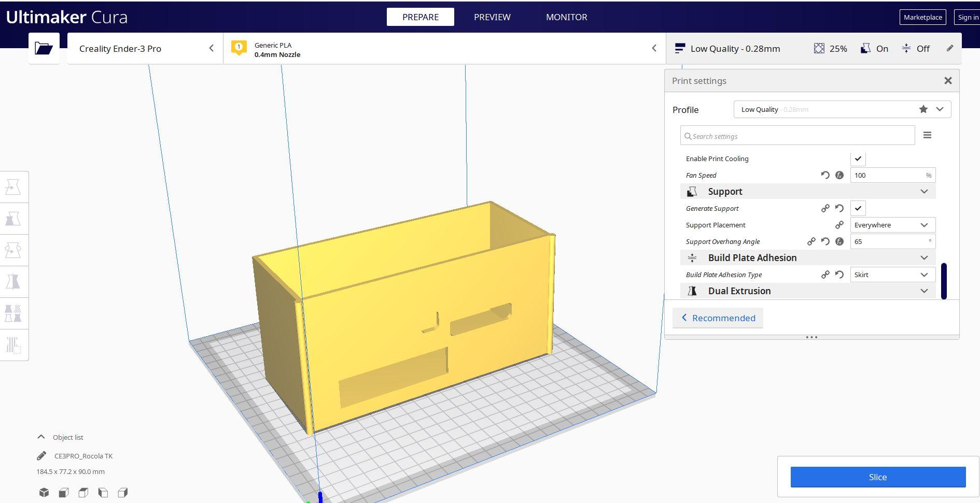The height and width of the screenshot is (503, 980).
Task: Select the Mirror tool in left toolbar
Action: pos(13,282)
